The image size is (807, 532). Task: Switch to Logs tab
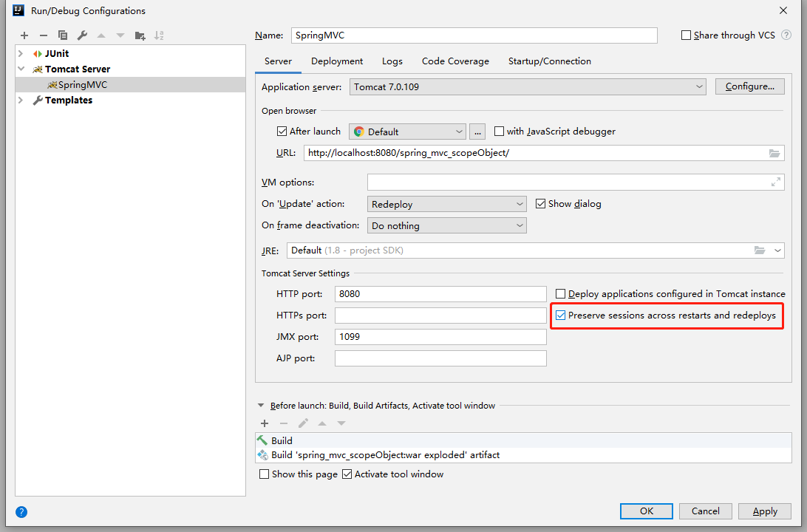click(392, 61)
